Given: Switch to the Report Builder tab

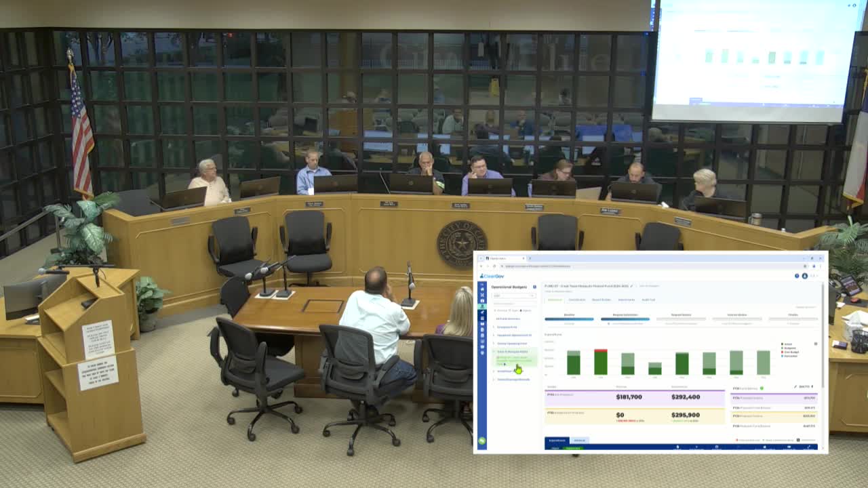Looking at the screenshot, I should [x=601, y=300].
